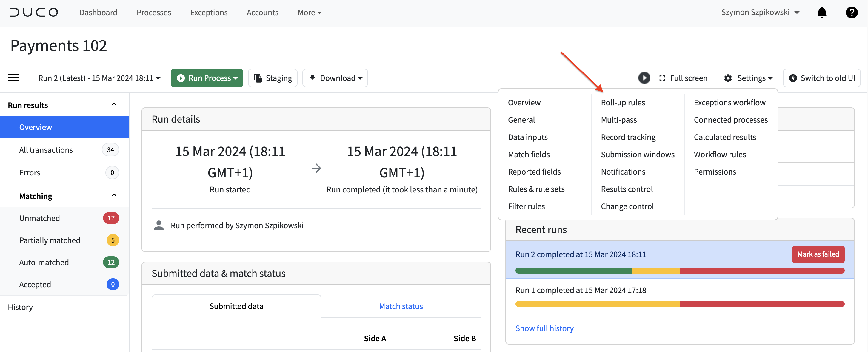Switch to old UI button
This screenshot has height=352, width=868.
[x=821, y=78]
